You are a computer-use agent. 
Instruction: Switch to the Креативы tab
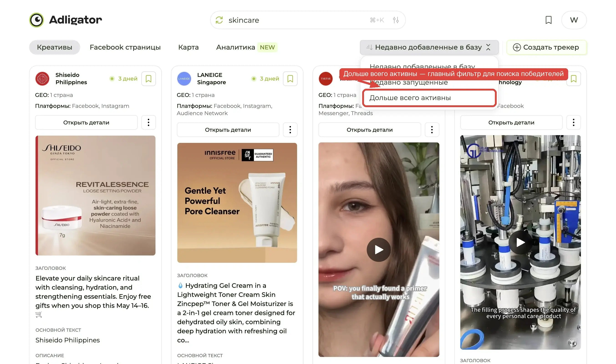[x=54, y=47]
